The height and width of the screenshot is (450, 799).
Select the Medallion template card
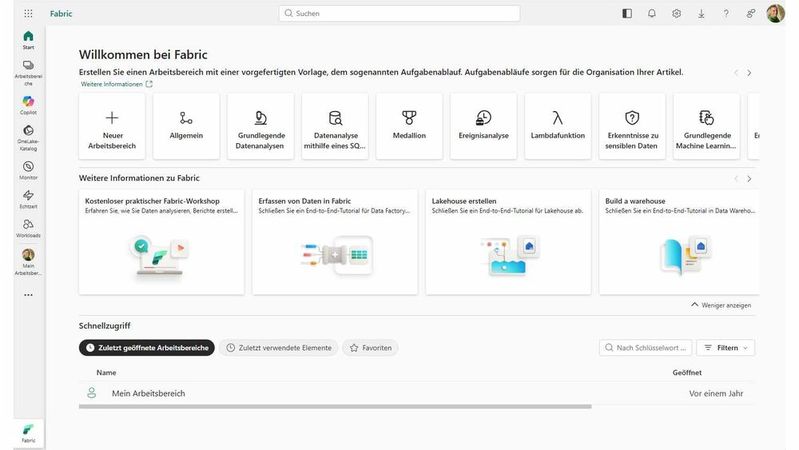click(409, 126)
